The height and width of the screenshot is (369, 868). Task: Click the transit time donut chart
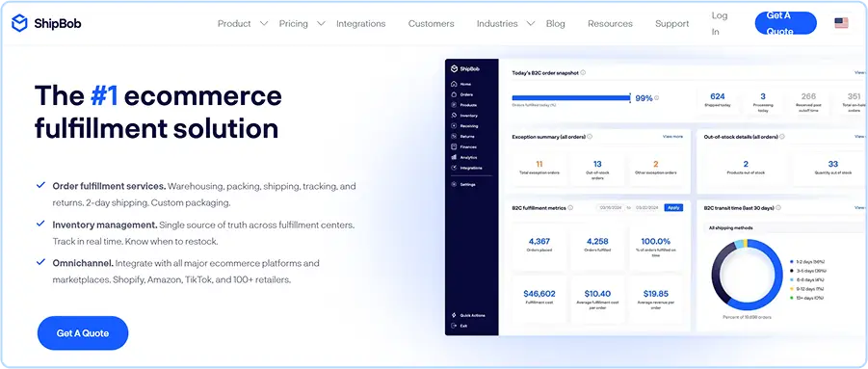point(747,275)
